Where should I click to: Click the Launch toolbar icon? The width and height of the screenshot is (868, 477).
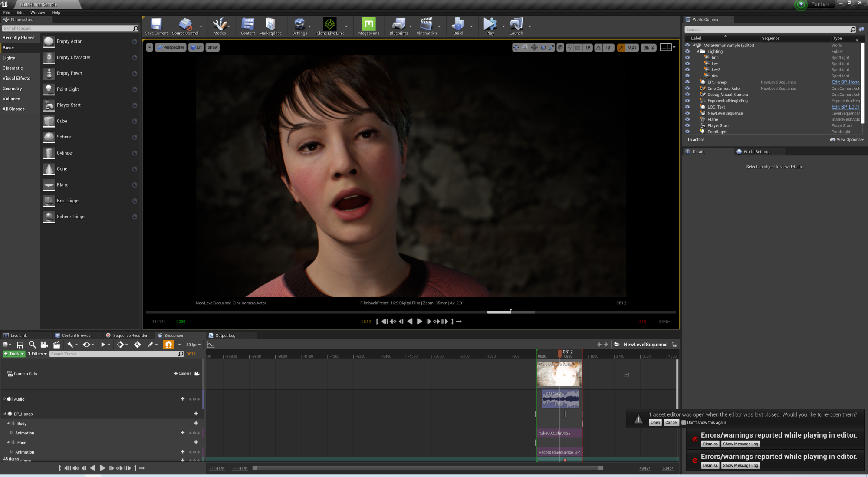(x=516, y=26)
